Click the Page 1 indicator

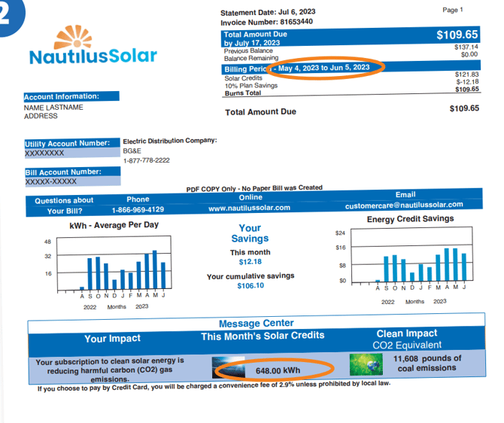pos(453,10)
